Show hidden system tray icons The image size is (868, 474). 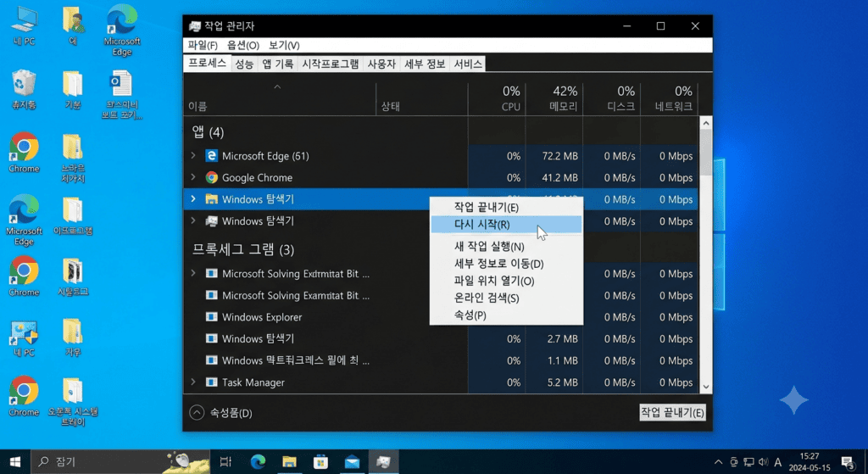(x=719, y=462)
